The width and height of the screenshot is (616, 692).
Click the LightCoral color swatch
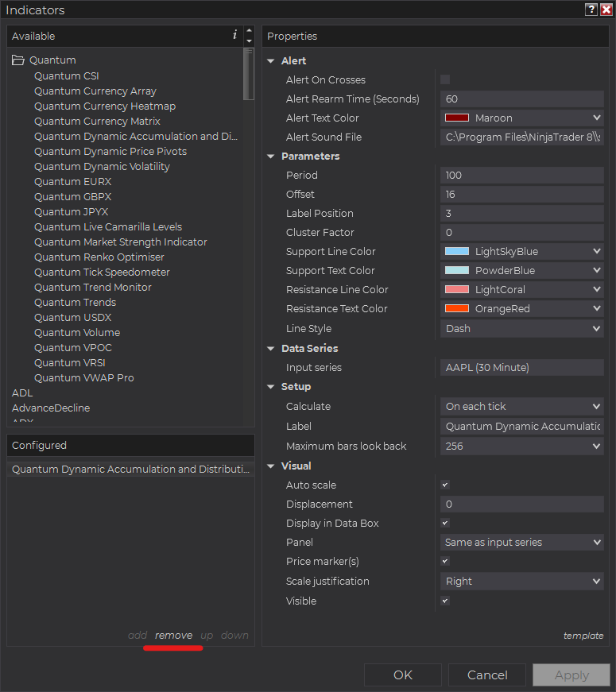456,289
